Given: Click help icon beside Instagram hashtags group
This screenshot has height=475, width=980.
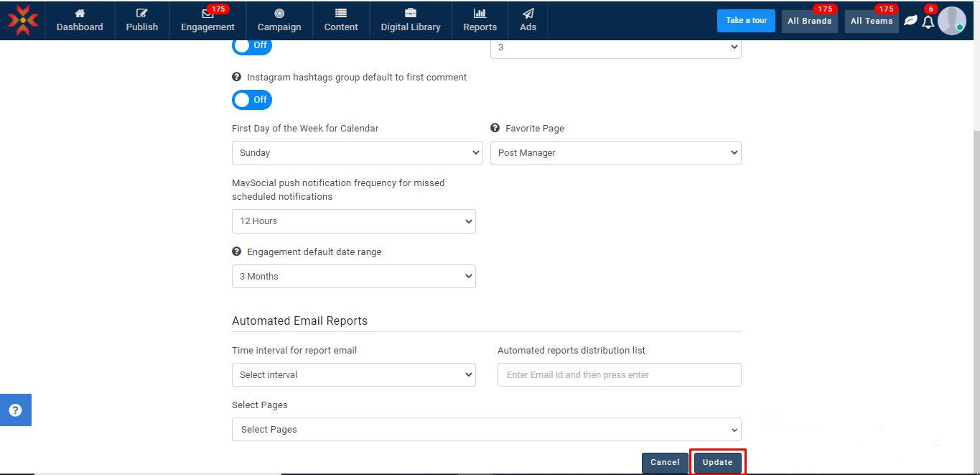Looking at the screenshot, I should click(x=236, y=77).
